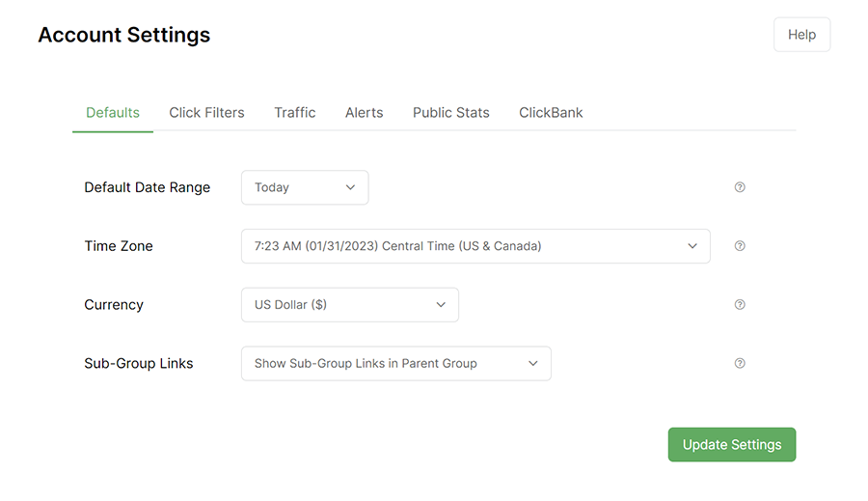Select the Defaults tab
This screenshot has height=501, width=868.
coord(113,113)
